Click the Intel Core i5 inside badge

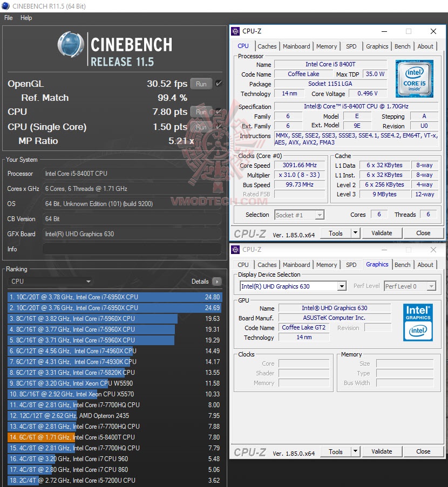tap(415, 79)
